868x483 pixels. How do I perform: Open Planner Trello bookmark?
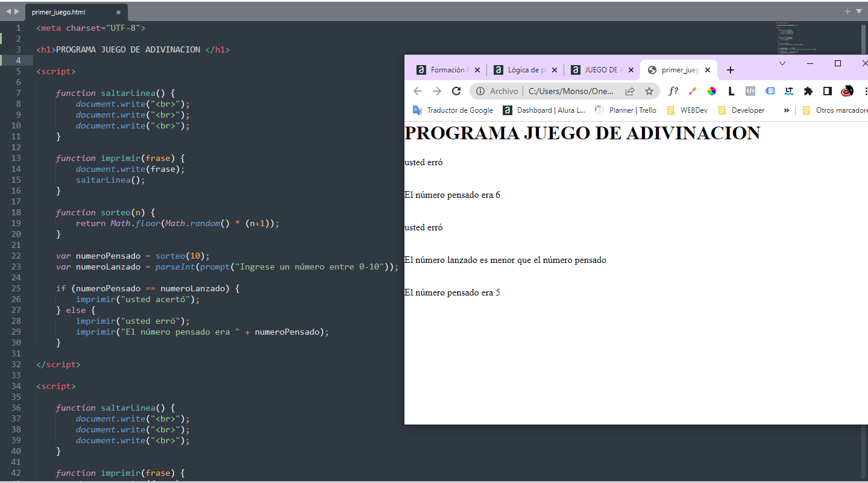click(x=625, y=110)
